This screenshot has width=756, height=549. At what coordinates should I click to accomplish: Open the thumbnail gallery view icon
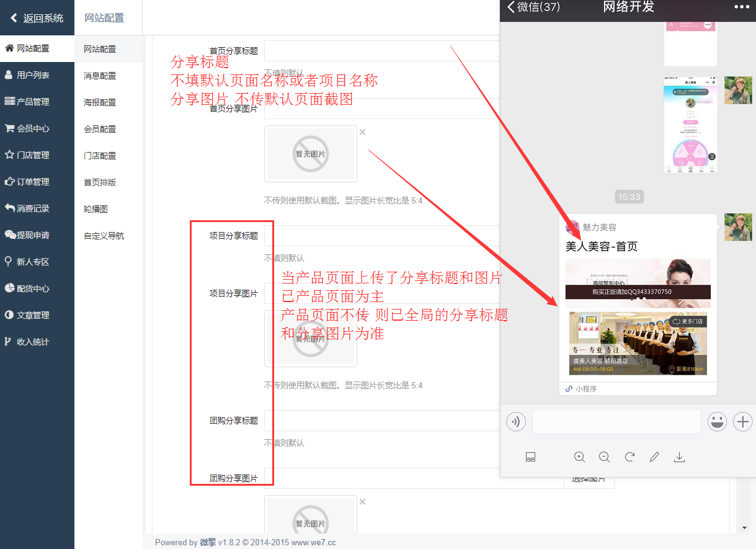tap(530, 457)
